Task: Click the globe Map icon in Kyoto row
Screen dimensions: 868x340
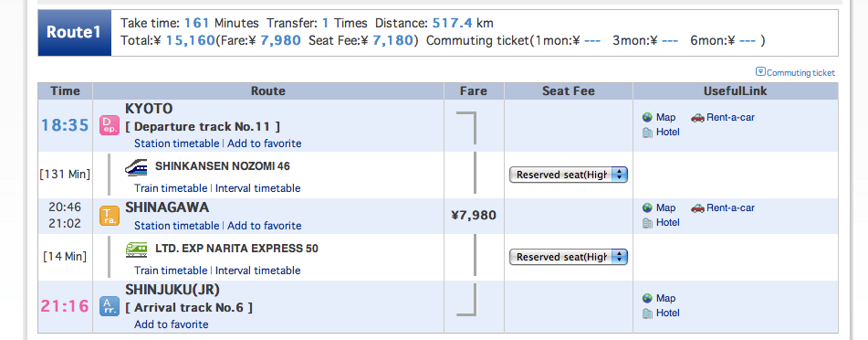Action: [x=647, y=118]
